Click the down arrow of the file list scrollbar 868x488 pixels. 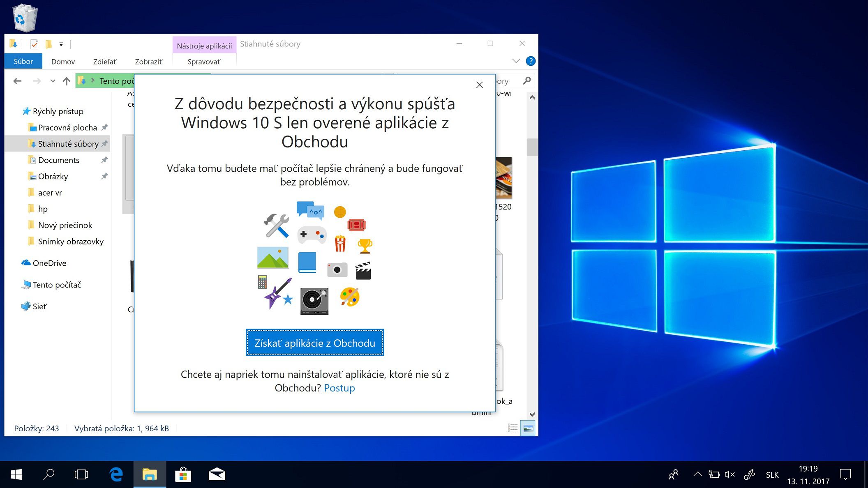coord(532,414)
